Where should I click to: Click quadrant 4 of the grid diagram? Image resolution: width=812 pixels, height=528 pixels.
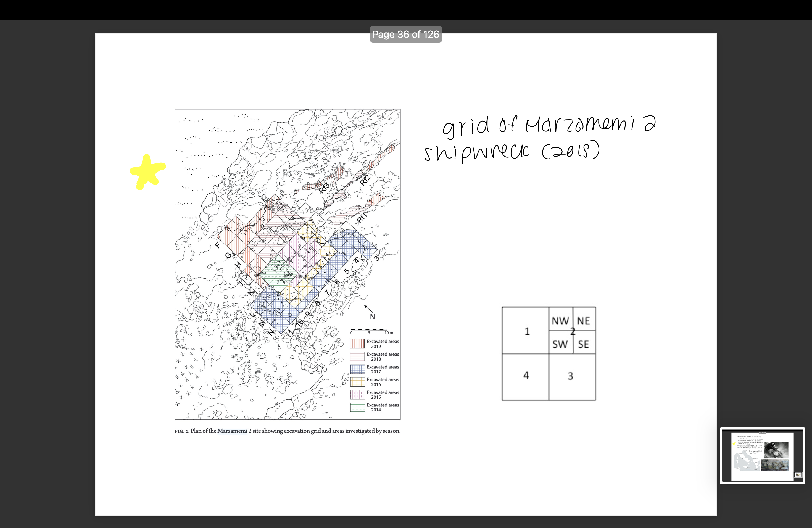(x=526, y=375)
